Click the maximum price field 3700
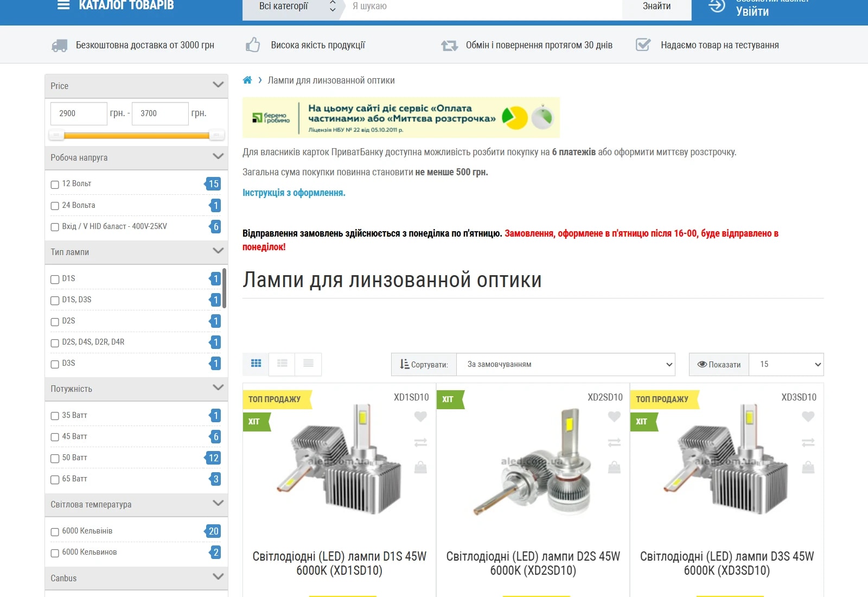The width and height of the screenshot is (868, 597). click(x=160, y=113)
